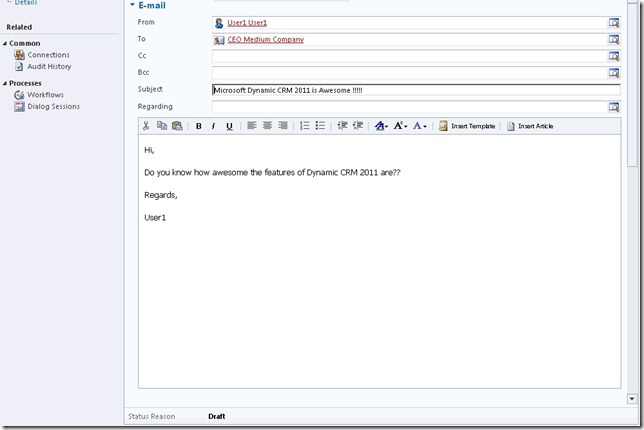Toggle italic formatting

(x=214, y=126)
